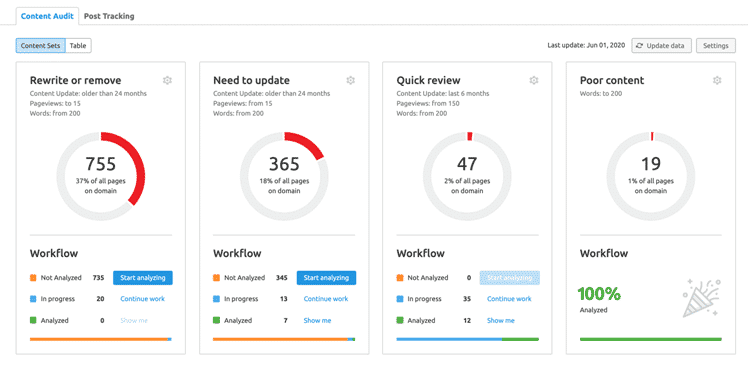Open settings gear on Rewrite or remove card
748x366 pixels.
tap(167, 80)
